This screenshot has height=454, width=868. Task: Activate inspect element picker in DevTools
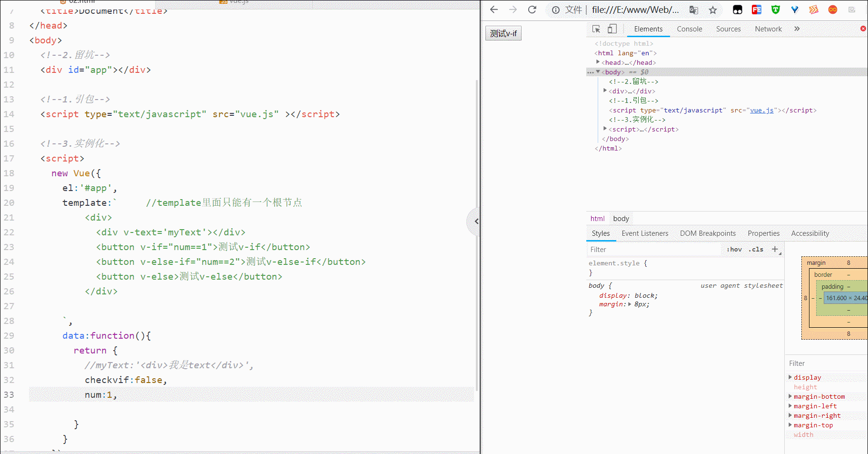pyautogui.click(x=596, y=29)
